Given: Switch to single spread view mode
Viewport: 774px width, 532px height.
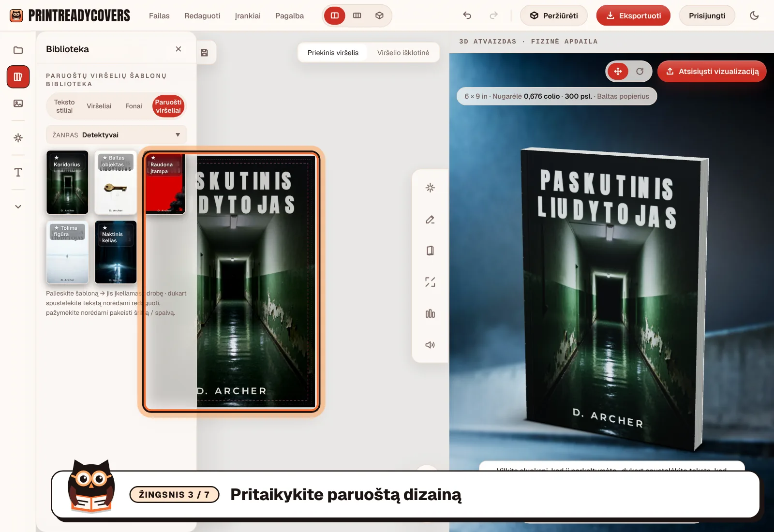Looking at the screenshot, I should pos(335,15).
